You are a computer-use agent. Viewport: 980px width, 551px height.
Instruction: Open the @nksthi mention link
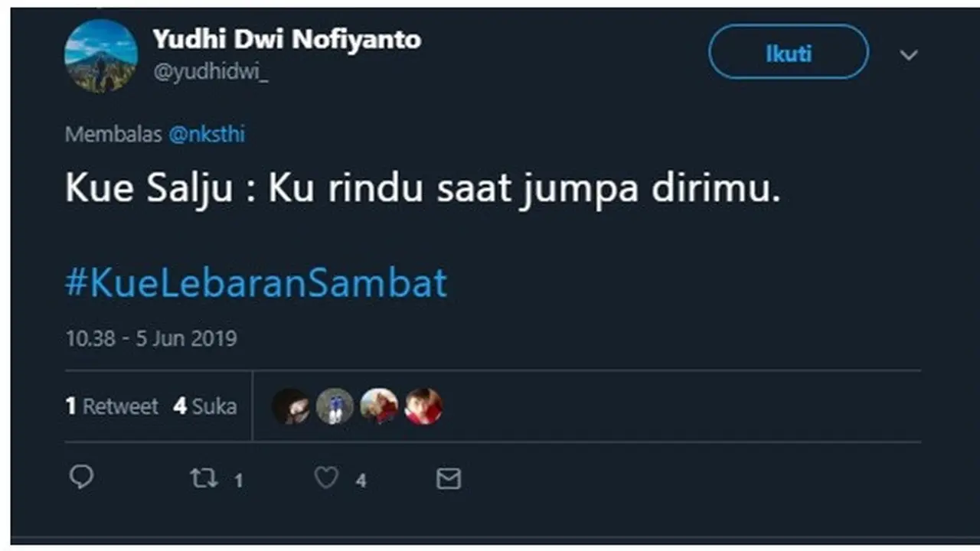[208, 133]
